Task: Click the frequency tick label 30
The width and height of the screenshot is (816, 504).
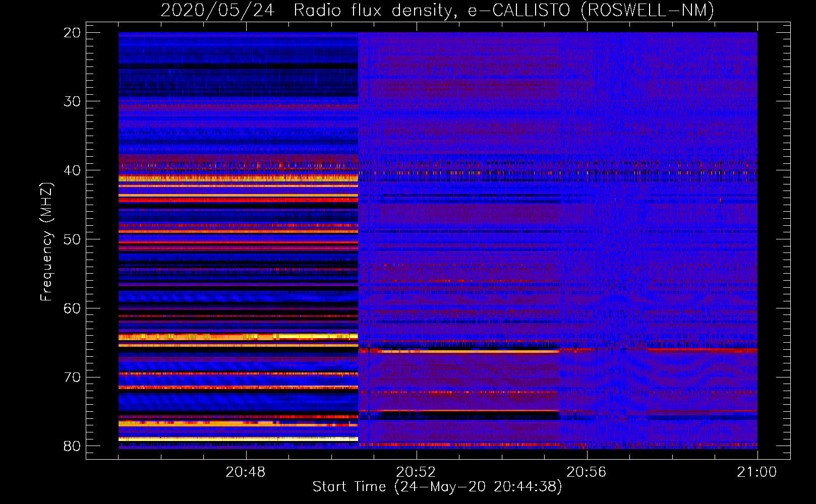Action: point(72,101)
